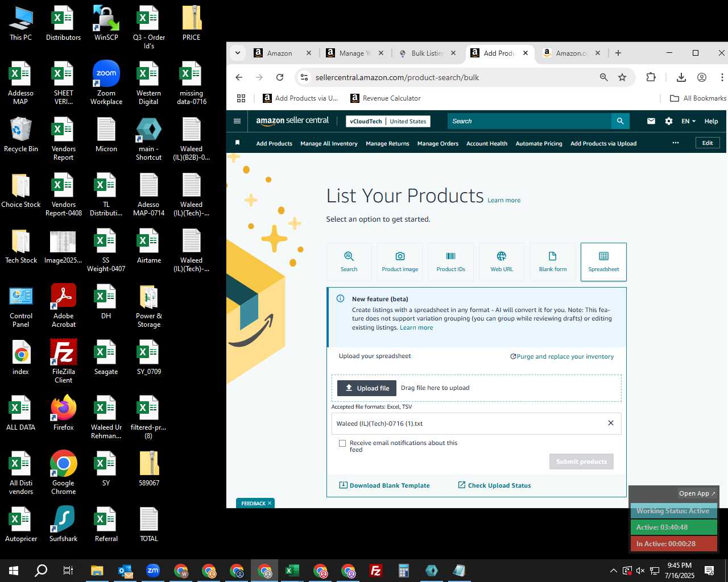Image resolution: width=728 pixels, height=582 pixels.
Task: Choose the Product image option
Action: point(400,262)
